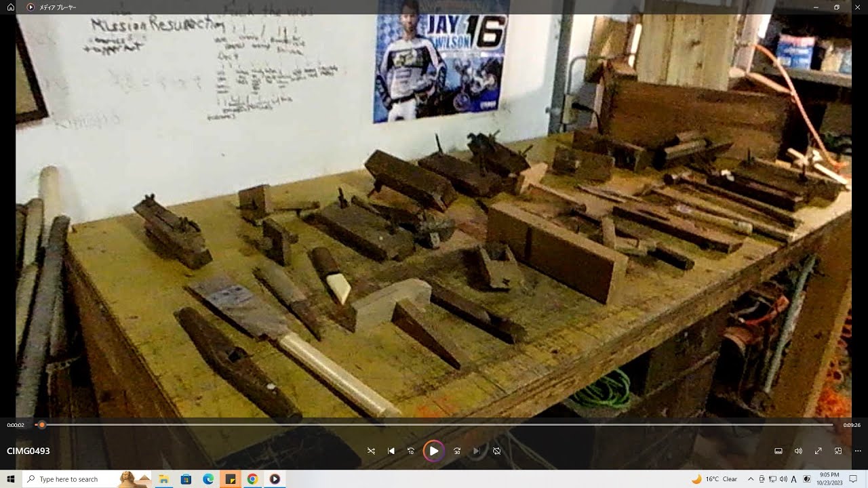Screen dimensions: 868x488
Task: Open the more options menu
Action: coord(858,451)
